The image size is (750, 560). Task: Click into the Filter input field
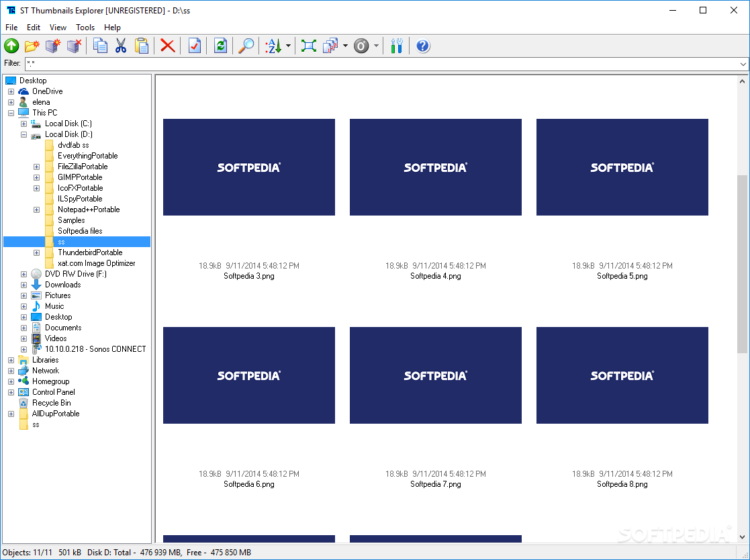pos(381,64)
